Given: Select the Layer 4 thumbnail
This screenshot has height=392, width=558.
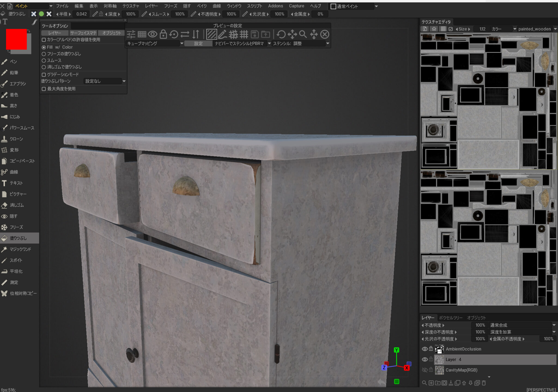Looking at the screenshot, I should 440,359.
